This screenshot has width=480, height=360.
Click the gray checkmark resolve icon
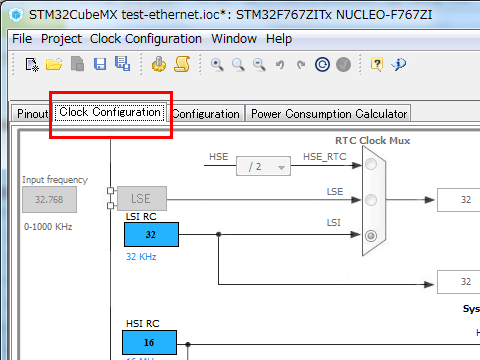click(343, 64)
